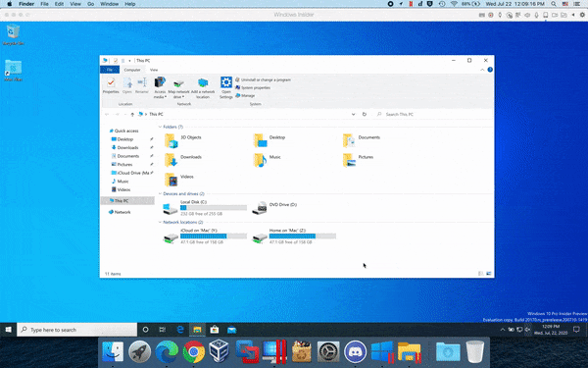
Task: Collapse the Folders (7) group
Action: coord(160,127)
